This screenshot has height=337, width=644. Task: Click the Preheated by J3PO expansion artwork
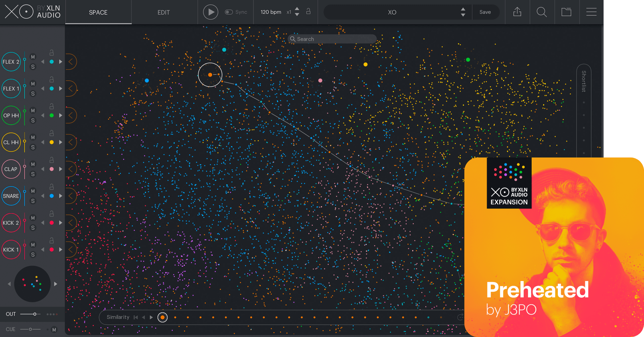point(554,247)
